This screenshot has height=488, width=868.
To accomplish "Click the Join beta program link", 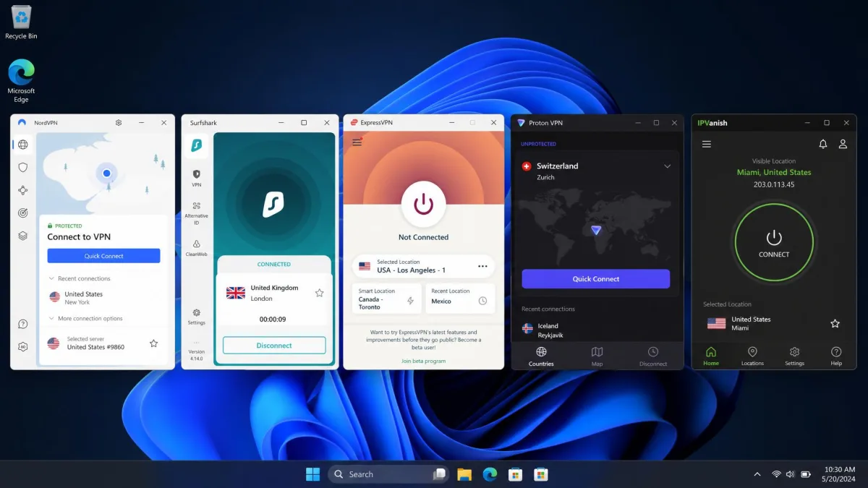I will click(x=423, y=361).
